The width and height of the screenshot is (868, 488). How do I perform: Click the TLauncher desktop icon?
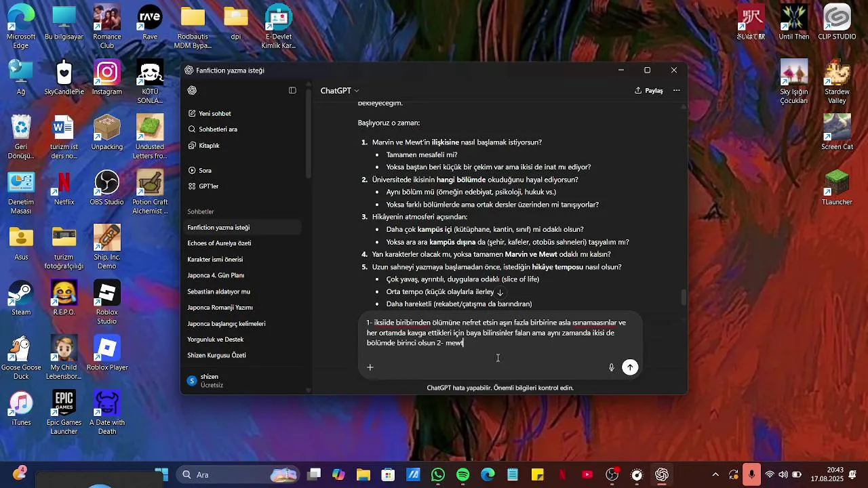pyautogui.click(x=837, y=188)
